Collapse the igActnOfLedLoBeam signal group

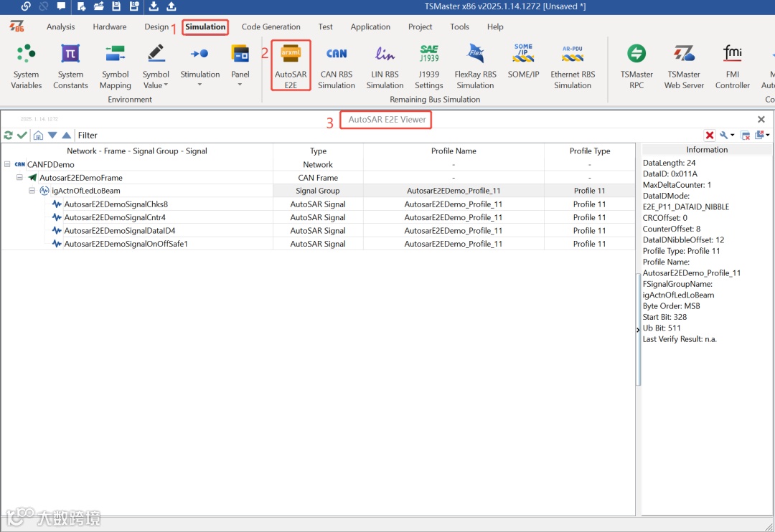tap(32, 190)
